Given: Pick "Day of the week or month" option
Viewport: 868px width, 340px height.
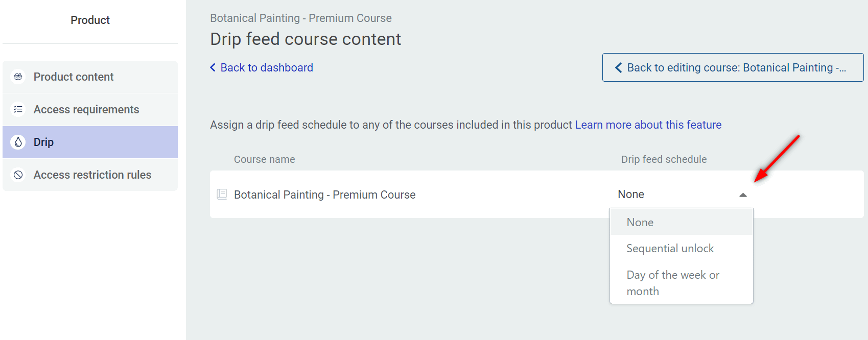Looking at the screenshot, I should click(672, 283).
